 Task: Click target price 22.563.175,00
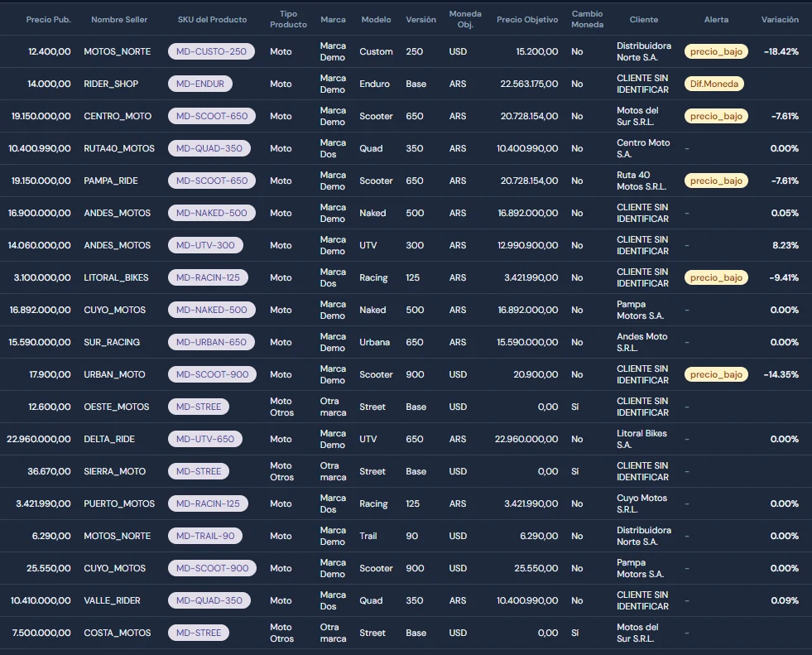pos(529,84)
